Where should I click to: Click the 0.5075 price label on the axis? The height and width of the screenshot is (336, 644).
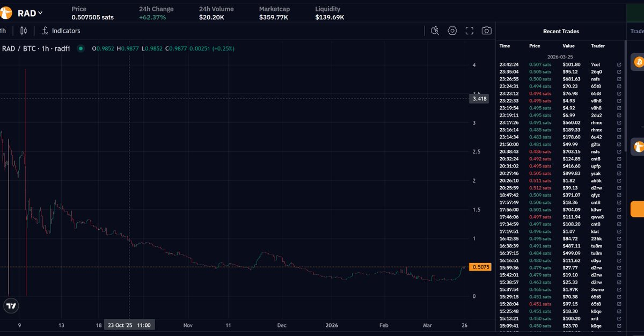[x=479, y=266]
